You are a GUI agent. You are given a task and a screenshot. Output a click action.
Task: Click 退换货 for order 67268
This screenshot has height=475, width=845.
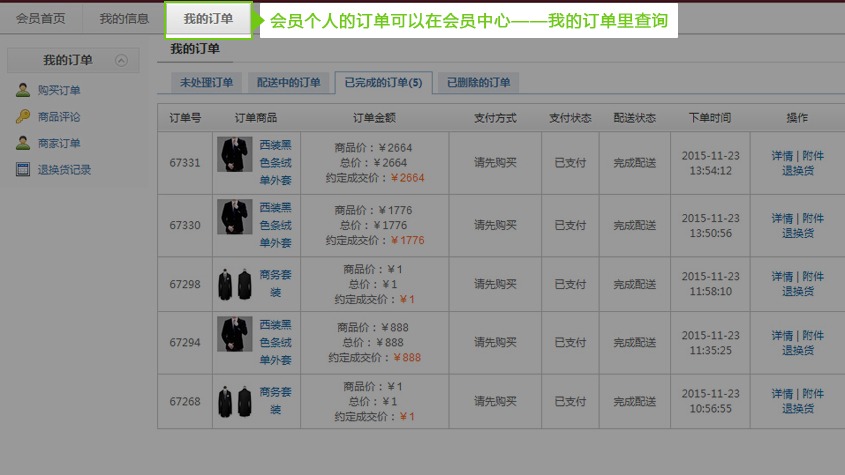pyautogui.click(x=798, y=408)
